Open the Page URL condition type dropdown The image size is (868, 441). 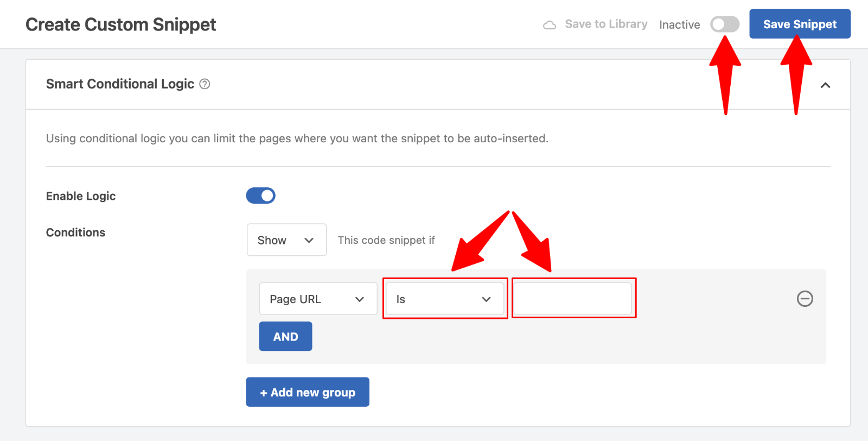[318, 299]
